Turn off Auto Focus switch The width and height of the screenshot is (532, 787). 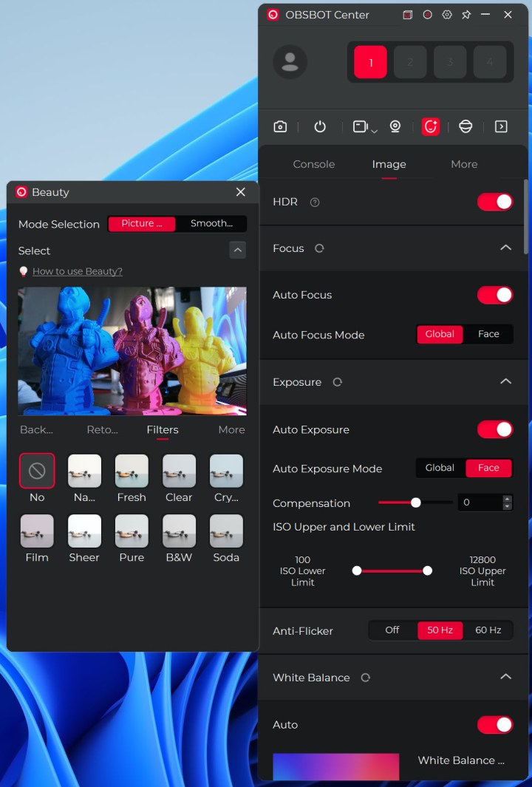tap(494, 295)
